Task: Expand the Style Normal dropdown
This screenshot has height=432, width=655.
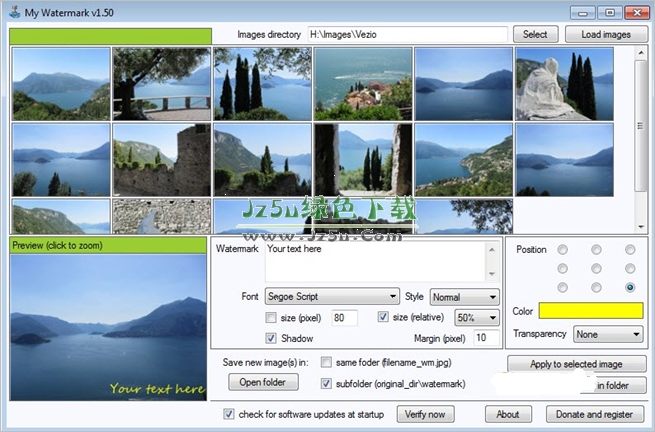Action: [x=465, y=297]
